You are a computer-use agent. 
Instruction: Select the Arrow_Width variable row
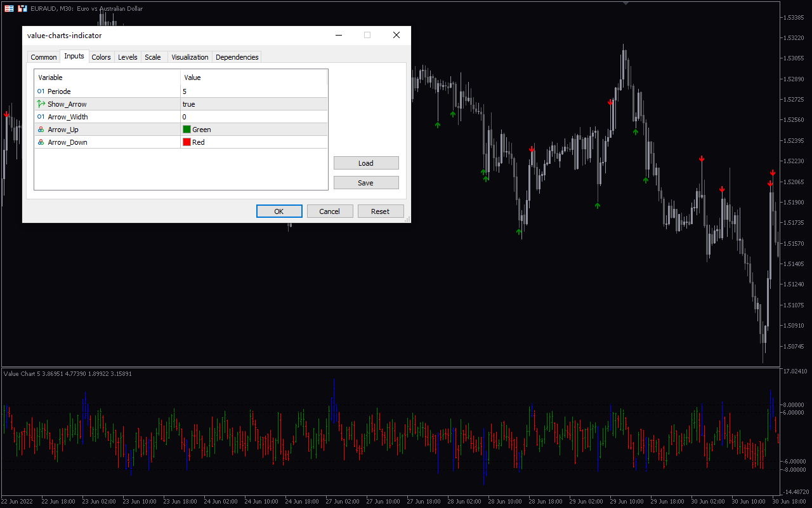(x=181, y=117)
